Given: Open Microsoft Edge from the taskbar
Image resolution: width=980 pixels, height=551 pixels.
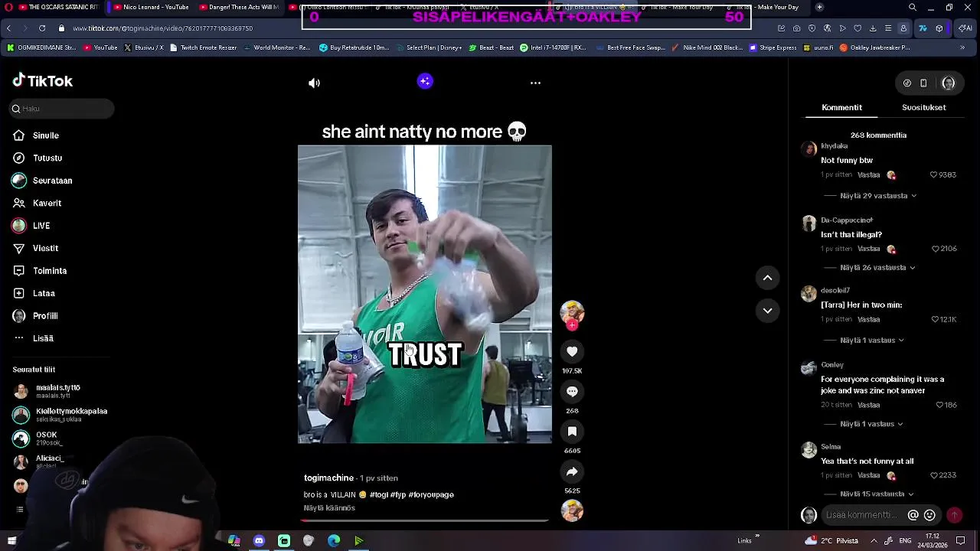Looking at the screenshot, I should tap(334, 541).
